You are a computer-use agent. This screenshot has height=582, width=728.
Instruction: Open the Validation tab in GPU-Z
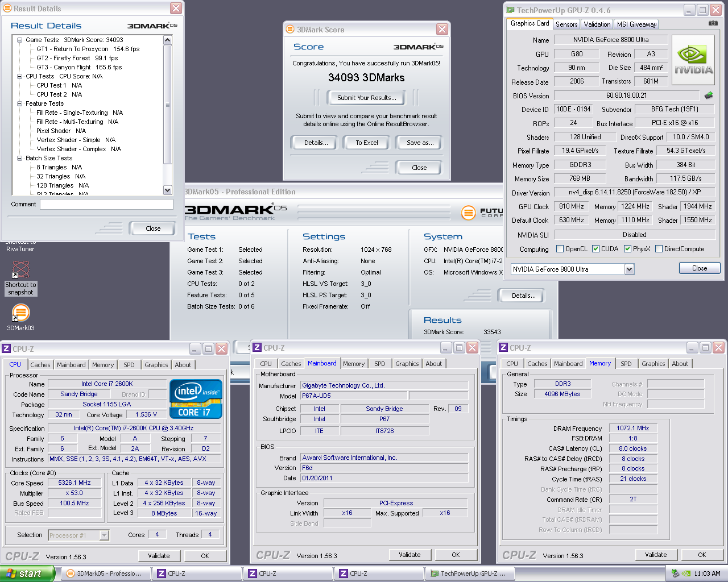point(597,24)
